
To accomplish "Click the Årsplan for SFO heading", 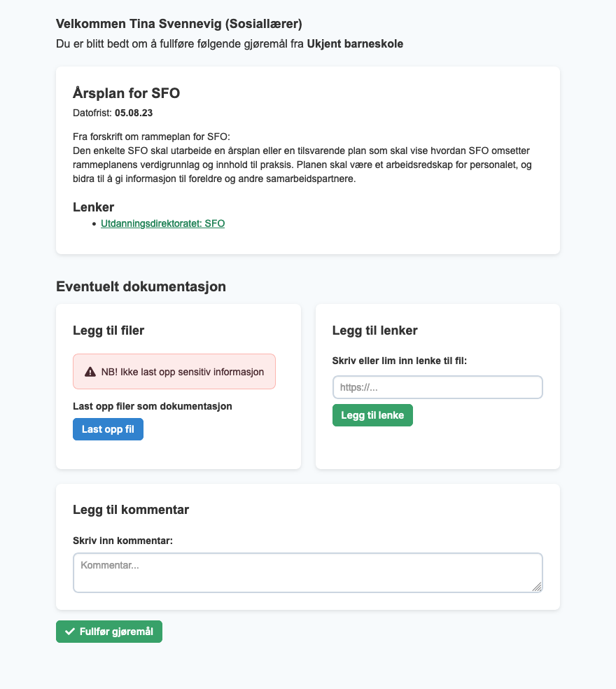I will point(127,93).
